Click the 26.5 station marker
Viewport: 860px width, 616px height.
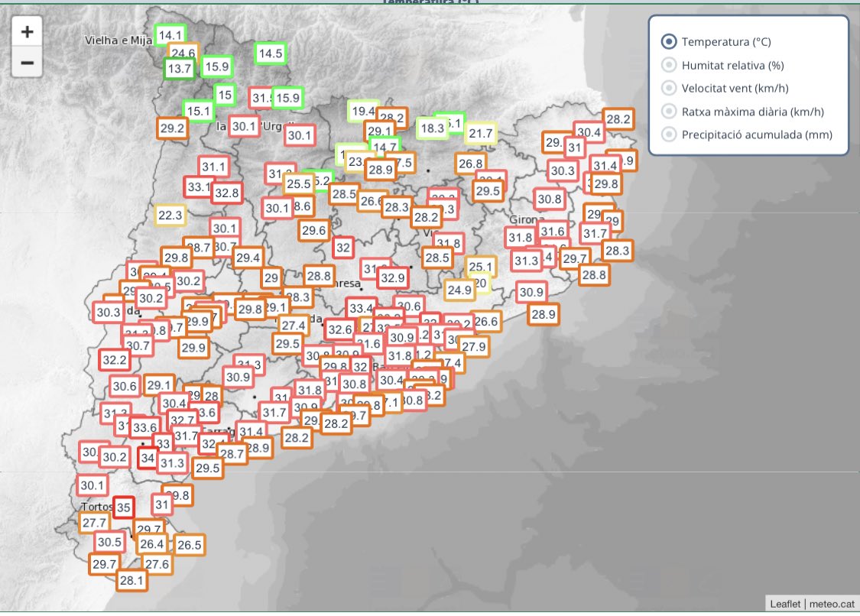click(x=190, y=545)
